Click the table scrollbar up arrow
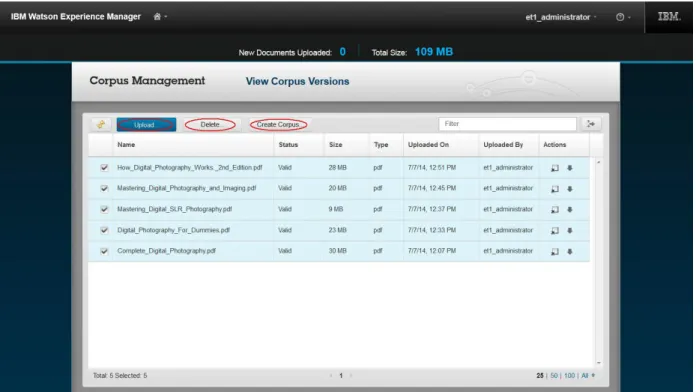Viewport: 696px width, 392px height. click(x=598, y=162)
